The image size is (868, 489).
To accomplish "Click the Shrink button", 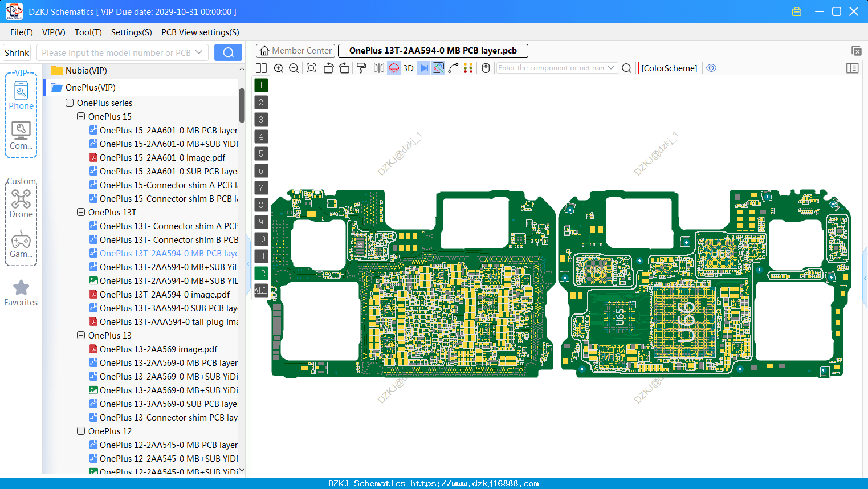I will pyautogui.click(x=17, y=52).
